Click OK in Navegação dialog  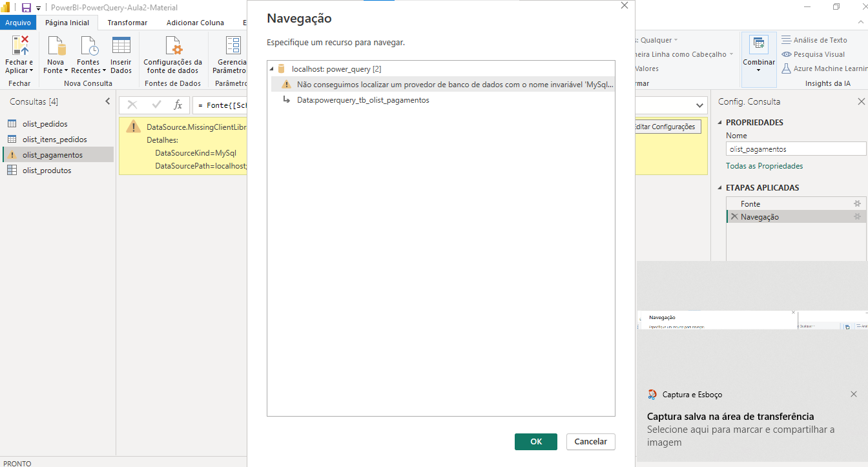tap(536, 442)
